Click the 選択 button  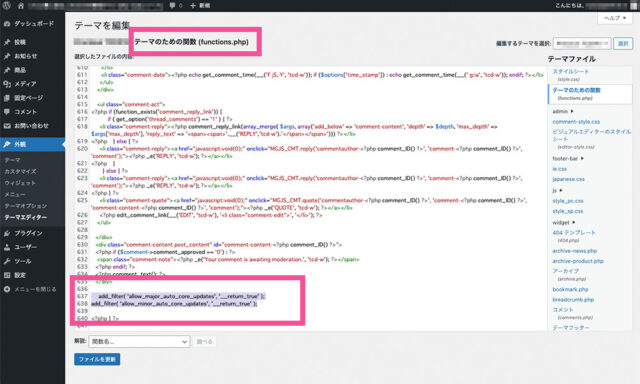623,43
